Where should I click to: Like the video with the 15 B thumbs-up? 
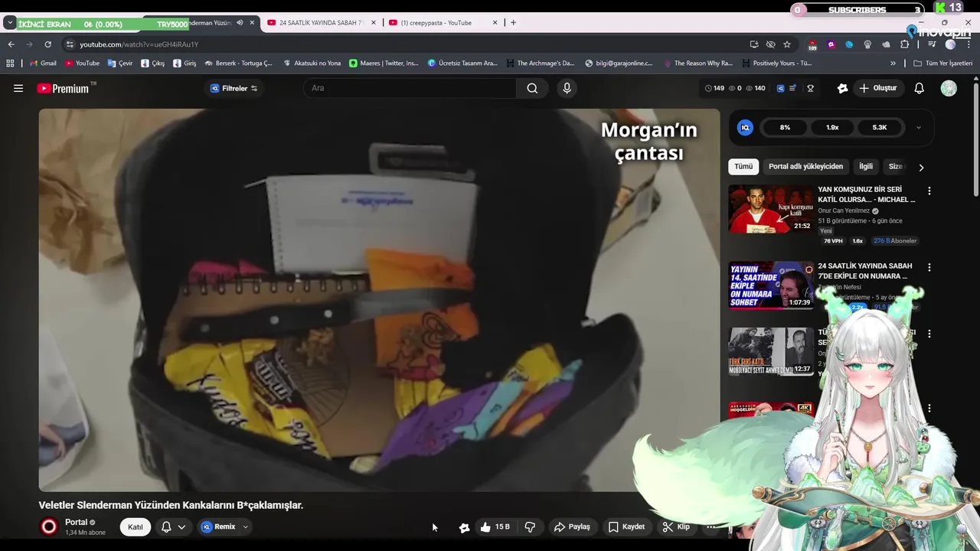pyautogui.click(x=495, y=527)
